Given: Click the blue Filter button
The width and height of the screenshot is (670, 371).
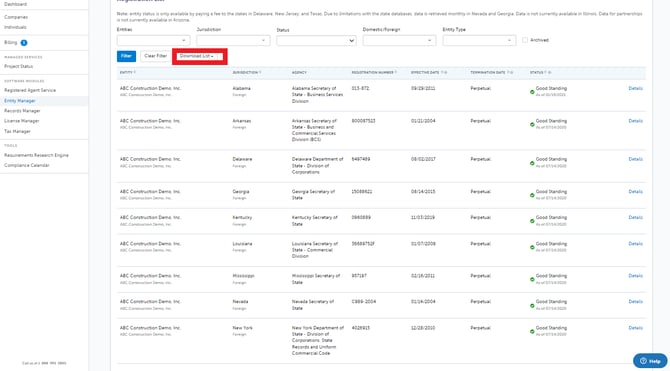Looking at the screenshot, I should tap(126, 56).
